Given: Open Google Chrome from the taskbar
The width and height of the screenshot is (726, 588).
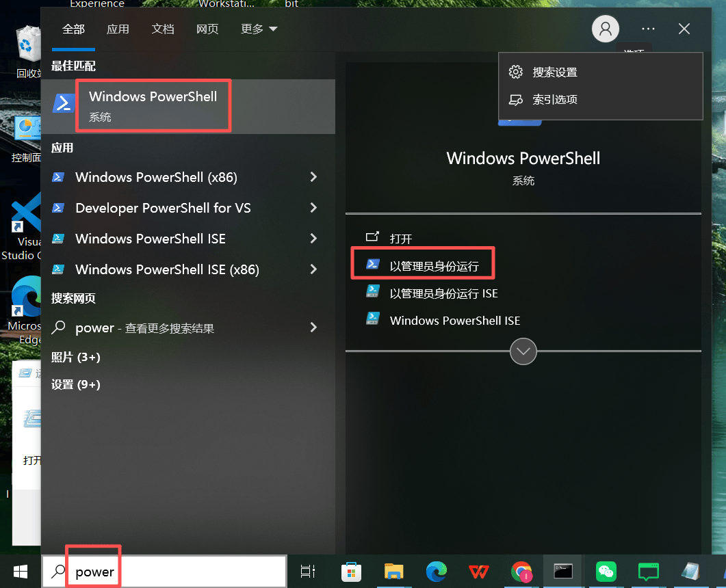Looking at the screenshot, I should click(522, 572).
